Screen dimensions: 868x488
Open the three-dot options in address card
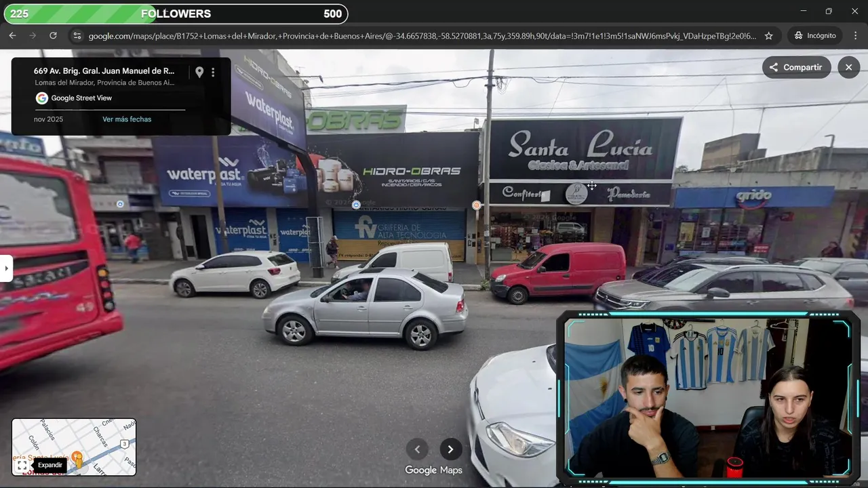pyautogui.click(x=213, y=72)
